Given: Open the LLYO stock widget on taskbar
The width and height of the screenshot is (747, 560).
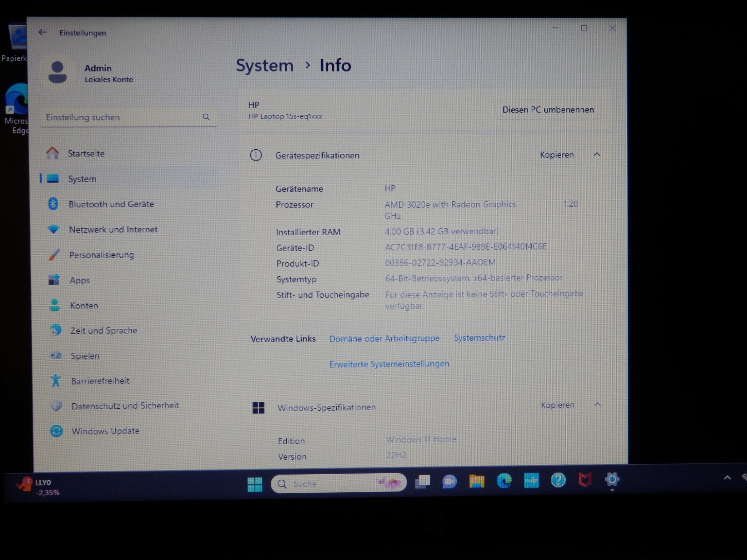Looking at the screenshot, I should pos(38,487).
